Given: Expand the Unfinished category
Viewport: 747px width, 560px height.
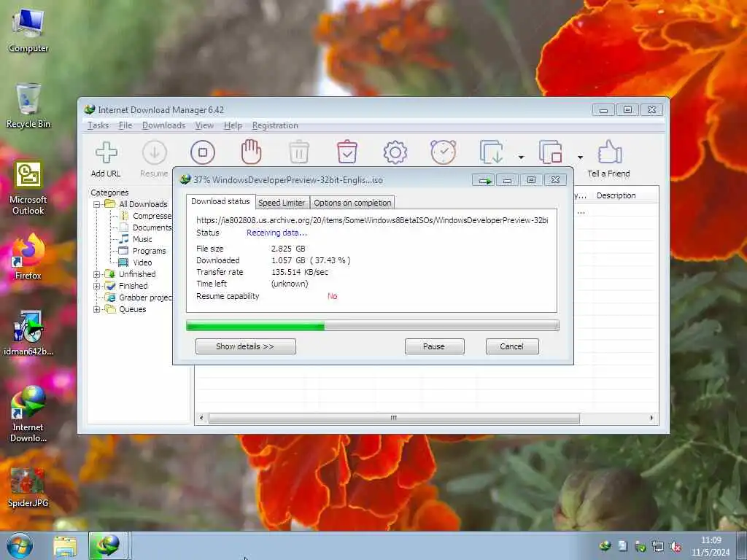Looking at the screenshot, I should tap(97, 274).
